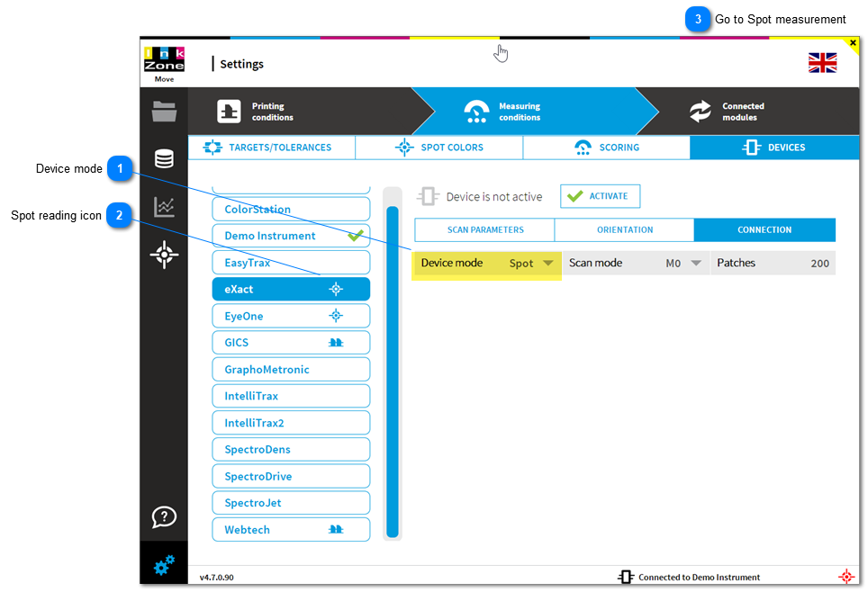Select EasyTrax device
868x592 pixels.
click(291, 262)
